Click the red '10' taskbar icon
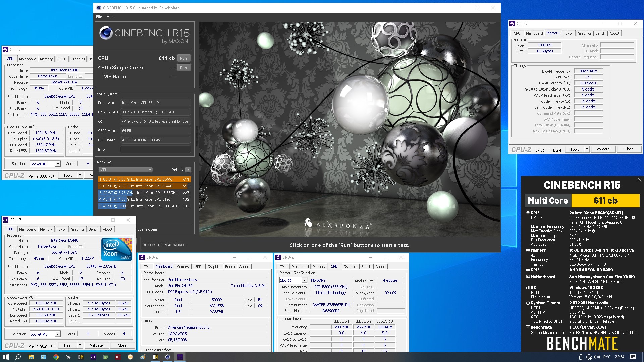The width and height of the screenshot is (644, 362). click(118, 357)
